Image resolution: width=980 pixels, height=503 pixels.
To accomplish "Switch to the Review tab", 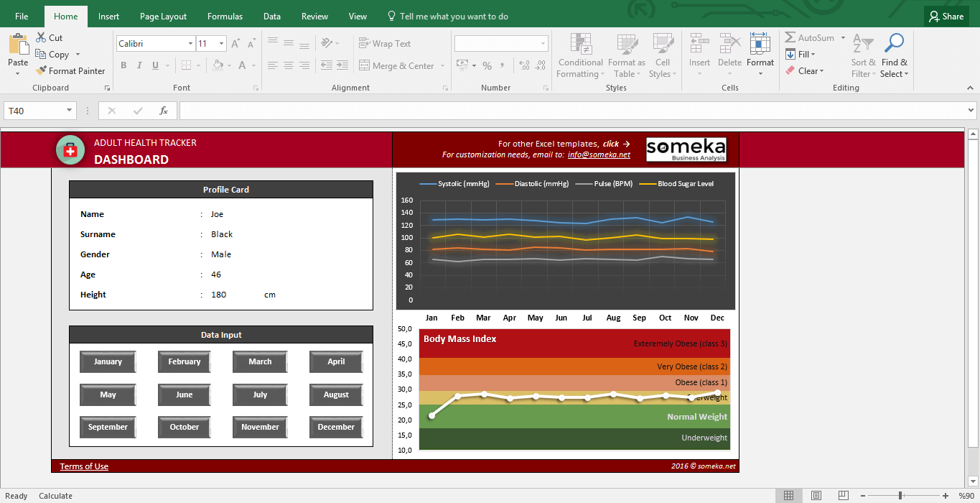I will tap(314, 17).
